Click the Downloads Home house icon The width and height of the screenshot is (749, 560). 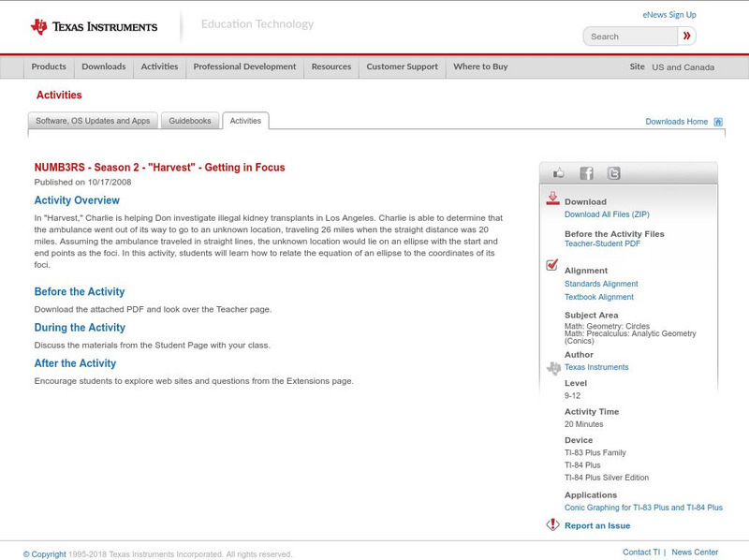(718, 120)
